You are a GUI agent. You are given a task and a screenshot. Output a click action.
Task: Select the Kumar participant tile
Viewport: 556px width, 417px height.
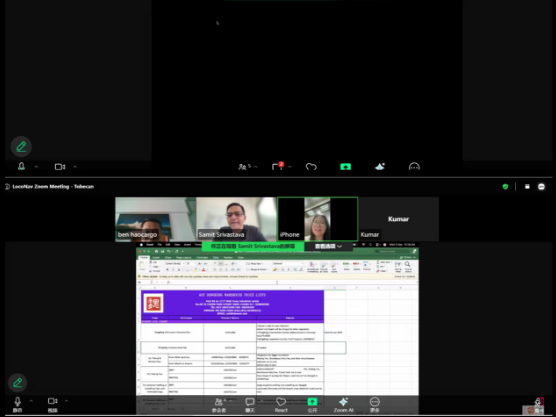click(399, 219)
